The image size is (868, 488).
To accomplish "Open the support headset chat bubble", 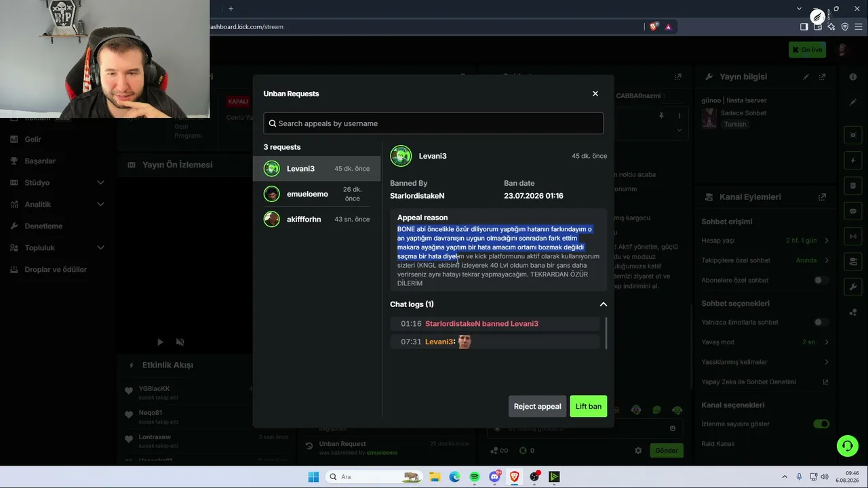I will pos(847,445).
